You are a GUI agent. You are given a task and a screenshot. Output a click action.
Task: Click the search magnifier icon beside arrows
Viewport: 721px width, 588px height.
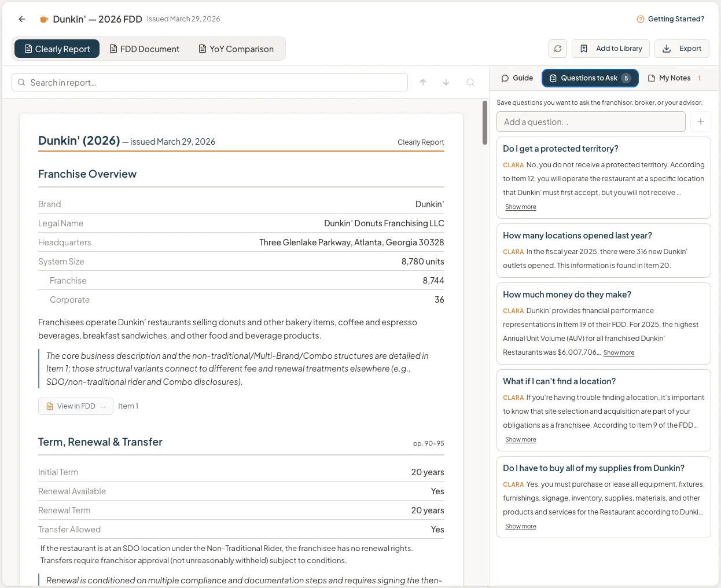tap(470, 82)
